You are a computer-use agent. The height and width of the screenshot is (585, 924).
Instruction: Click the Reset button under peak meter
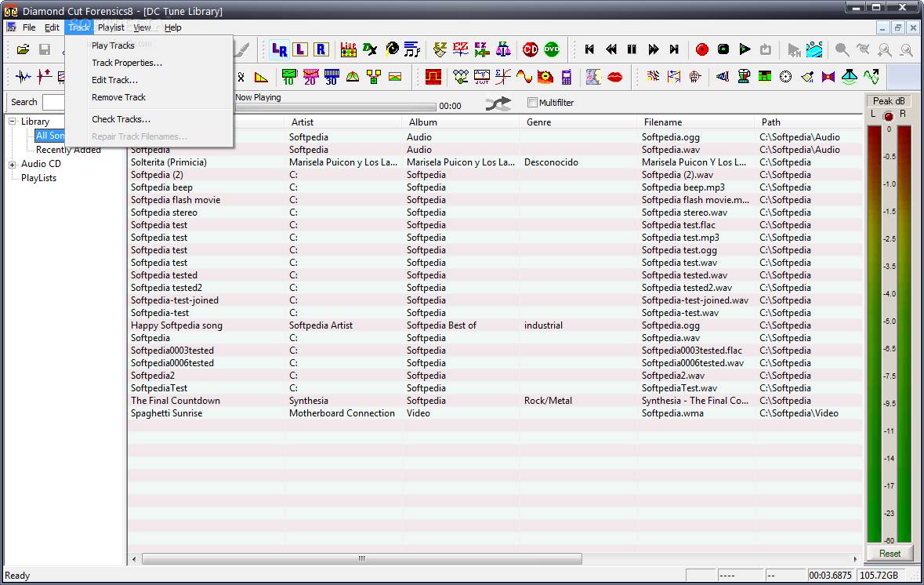[x=890, y=553]
